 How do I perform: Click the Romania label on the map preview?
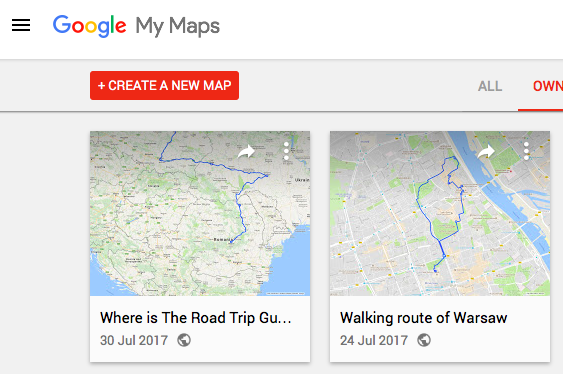coord(222,239)
